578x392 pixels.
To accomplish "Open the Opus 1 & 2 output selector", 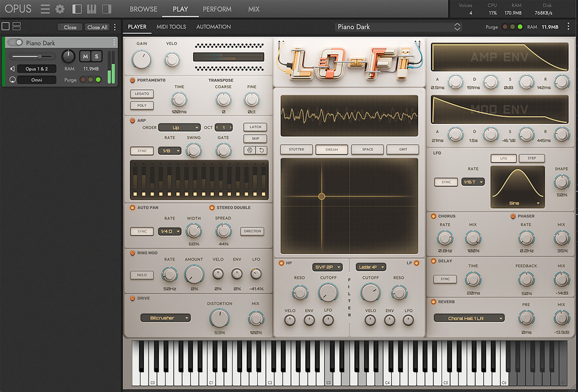I will tap(36, 69).
